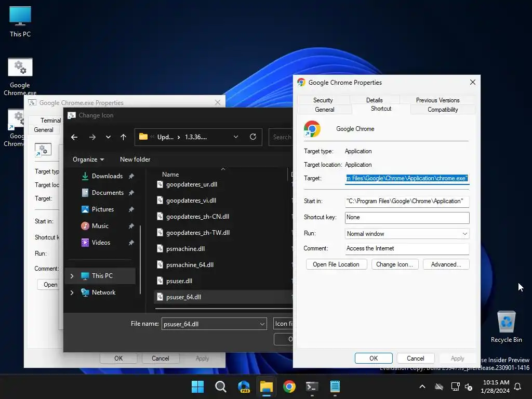The image size is (532, 399).
Task: Open This PC desktop icon
Action: pos(20,21)
